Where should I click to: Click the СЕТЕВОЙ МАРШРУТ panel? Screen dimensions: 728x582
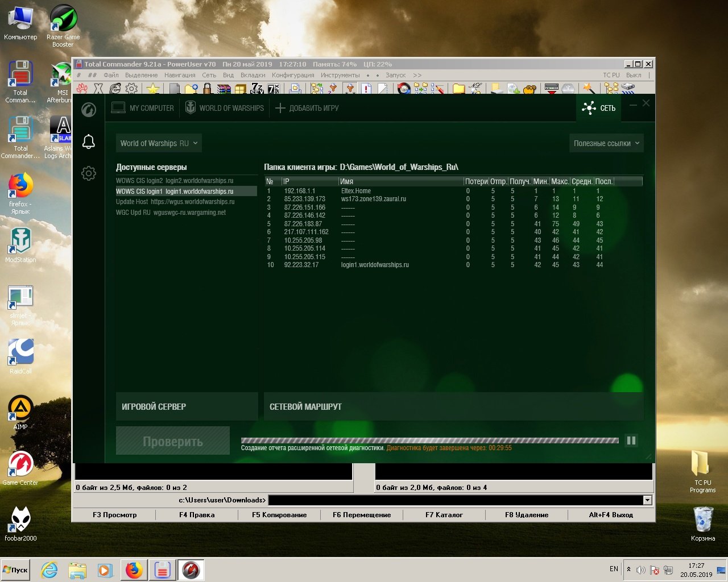coord(454,406)
